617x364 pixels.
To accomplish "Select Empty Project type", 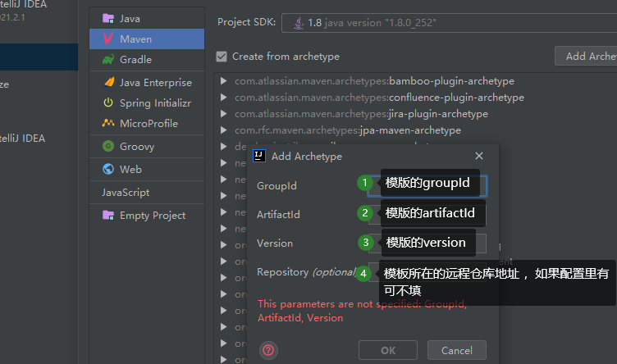I will [147, 216].
